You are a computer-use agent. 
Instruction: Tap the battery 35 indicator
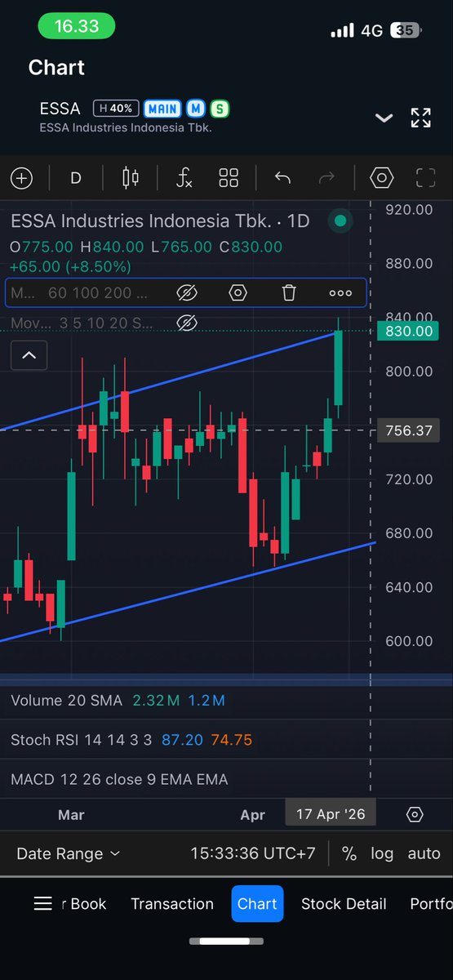pyautogui.click(x=406, y=30)
